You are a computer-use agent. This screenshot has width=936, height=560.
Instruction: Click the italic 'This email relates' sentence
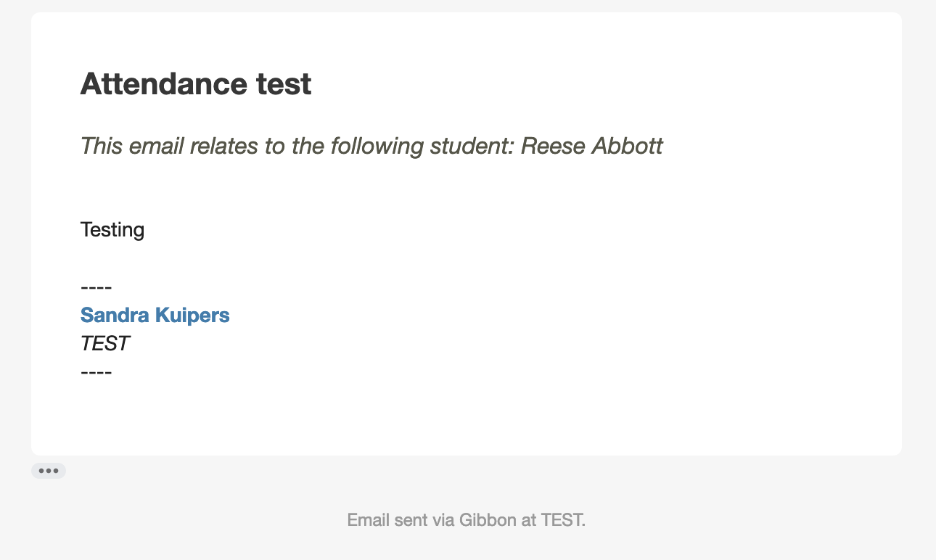pyautogui.click(x=371, y=147)
